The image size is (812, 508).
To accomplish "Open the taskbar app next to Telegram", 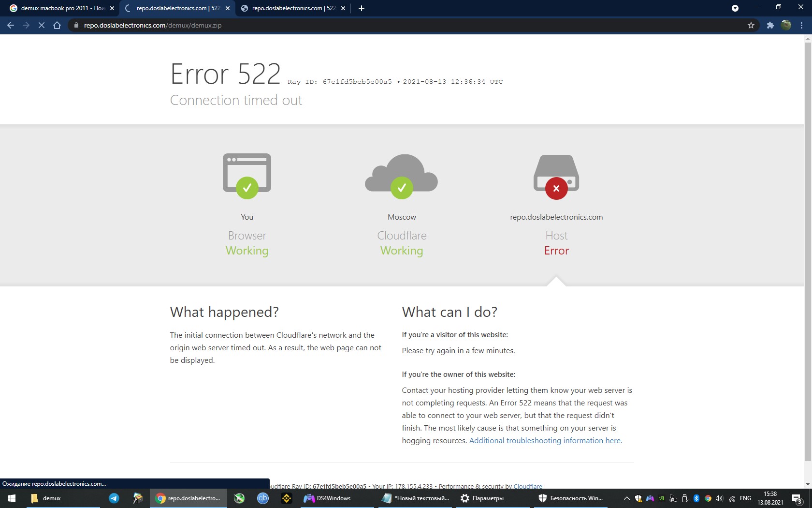I will (138, 498).
